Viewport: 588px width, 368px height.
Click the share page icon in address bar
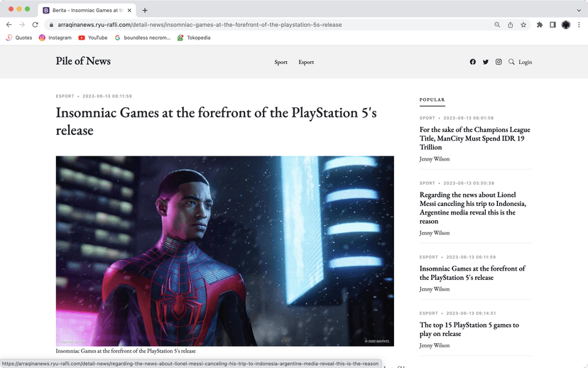[x=510, y=24]
